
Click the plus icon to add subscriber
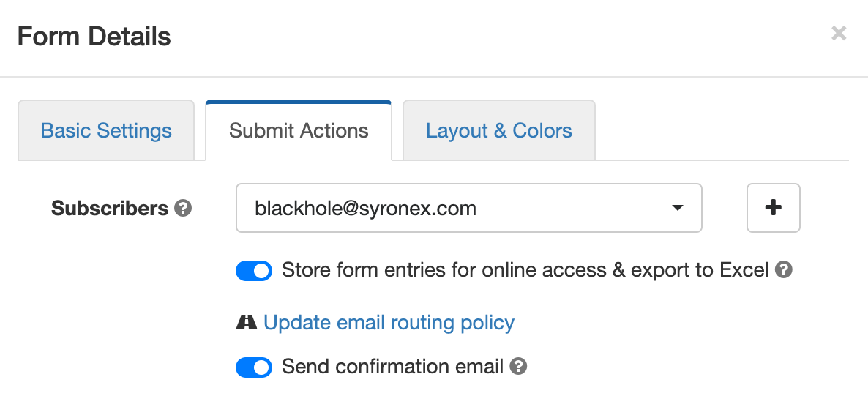773,208
